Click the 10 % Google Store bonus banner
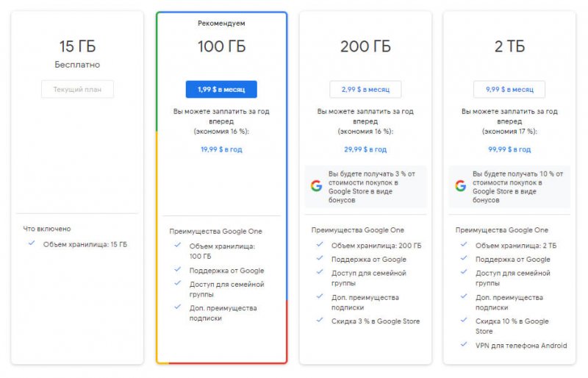 pos(509,186)
